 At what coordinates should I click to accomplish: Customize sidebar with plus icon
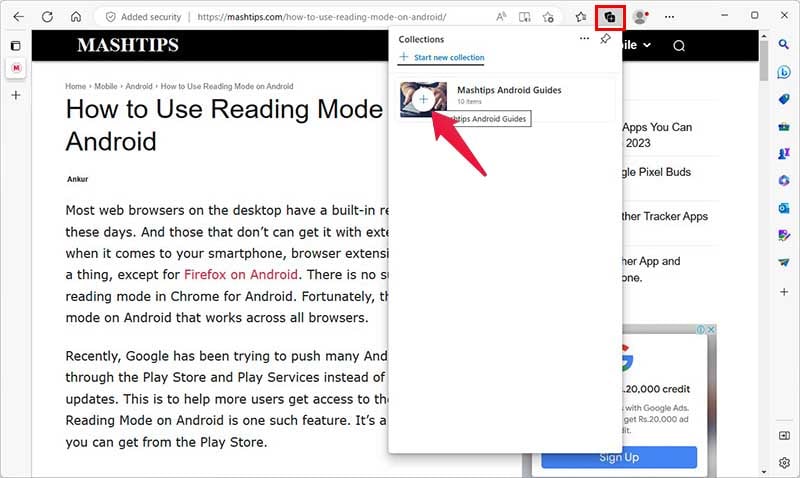pyautogui.click(x=784, y=292)
